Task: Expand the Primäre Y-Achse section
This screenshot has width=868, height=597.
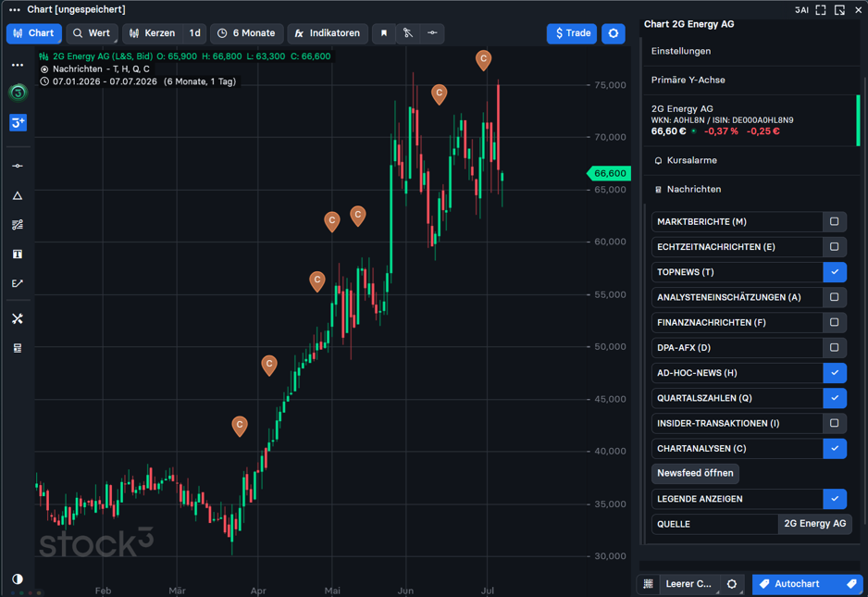Action: tap(751, 80)
